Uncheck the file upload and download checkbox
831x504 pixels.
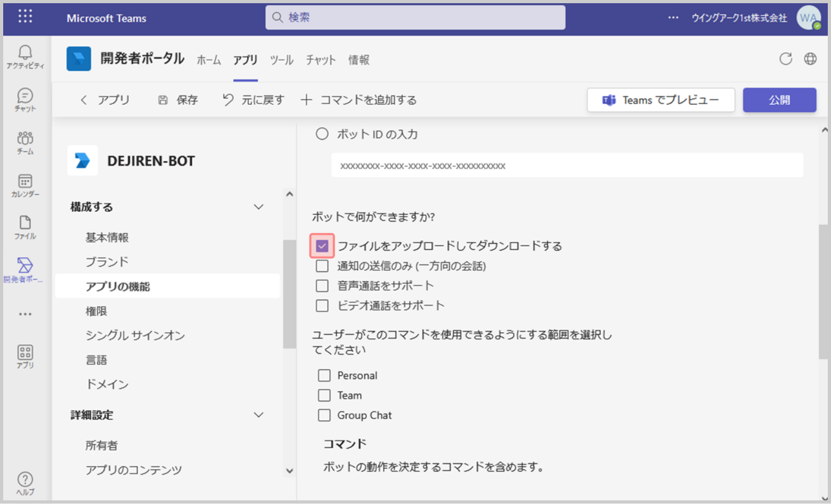coord(322,246)
